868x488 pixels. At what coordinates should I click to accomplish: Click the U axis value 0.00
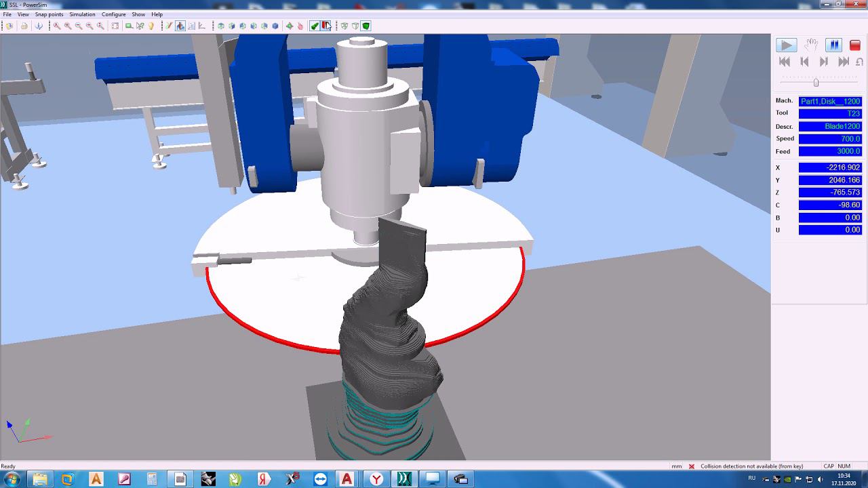pyautogui.click(x=830, y=230)
